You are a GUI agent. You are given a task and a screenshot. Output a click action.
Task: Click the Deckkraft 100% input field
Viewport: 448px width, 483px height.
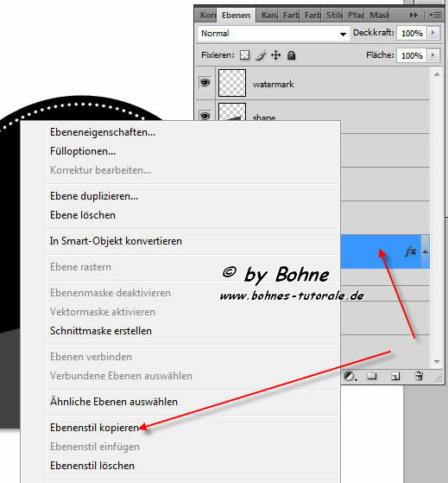[x=412, y=33]
